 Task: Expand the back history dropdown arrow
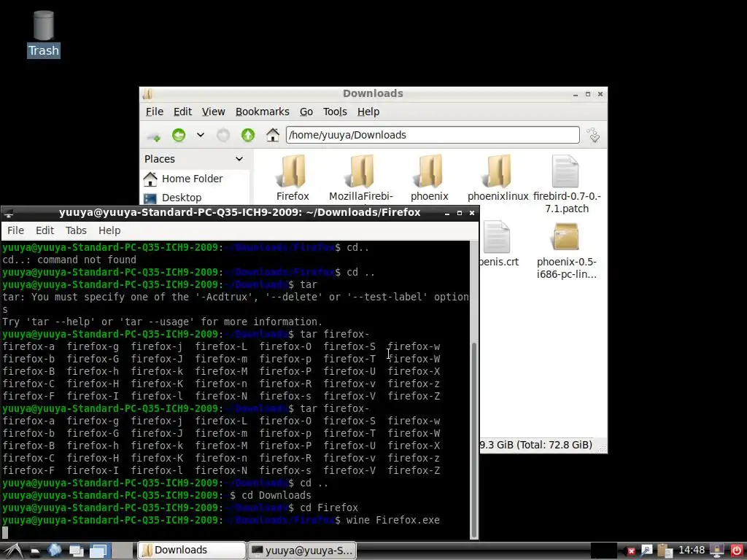[x=201, y=135]
